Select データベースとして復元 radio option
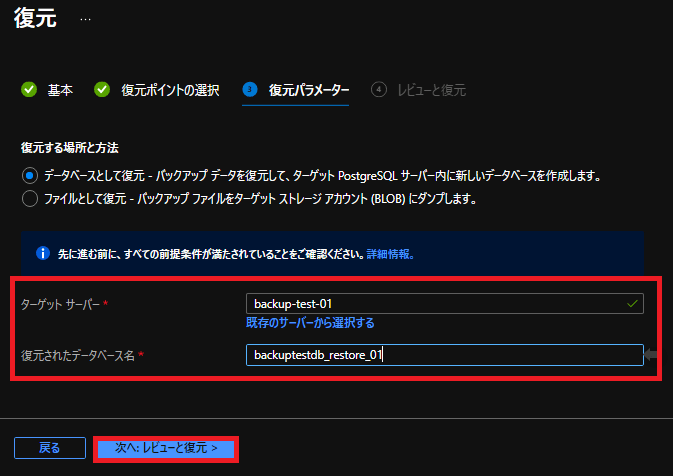This screenshot has height=476, width=673. (x=30, y=176)
